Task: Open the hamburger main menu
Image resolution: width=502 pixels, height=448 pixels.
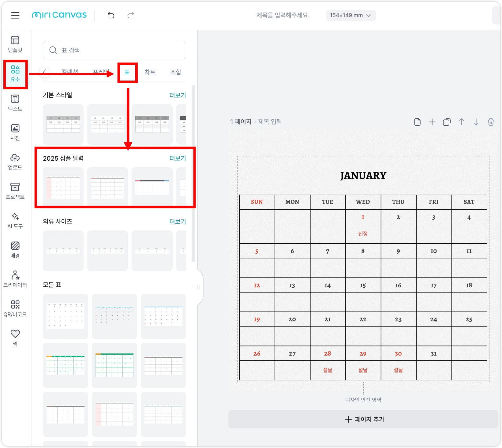Action: pos(15,15)
